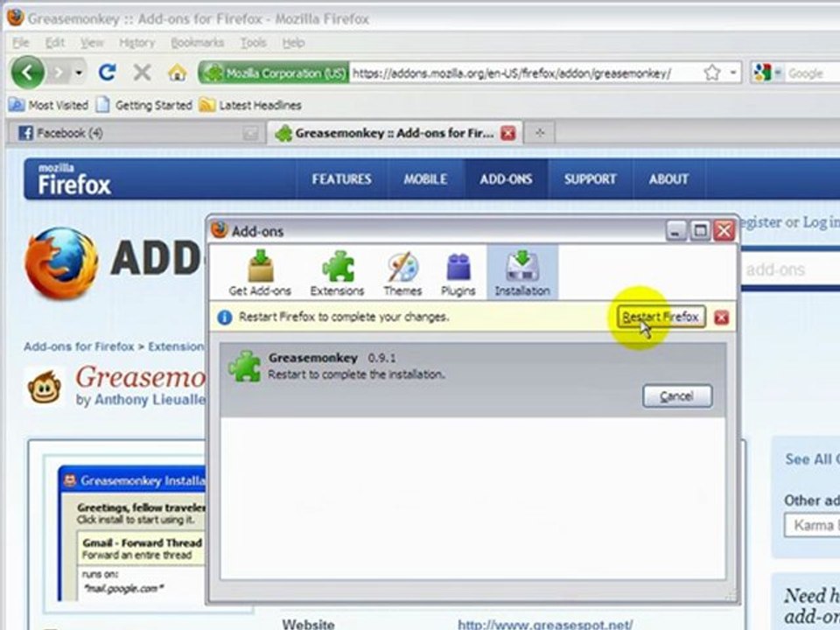Open the Getting Started bookmark
Viewport: 840px width, 630px height.
pyautogui.click(x=143, y=105)
